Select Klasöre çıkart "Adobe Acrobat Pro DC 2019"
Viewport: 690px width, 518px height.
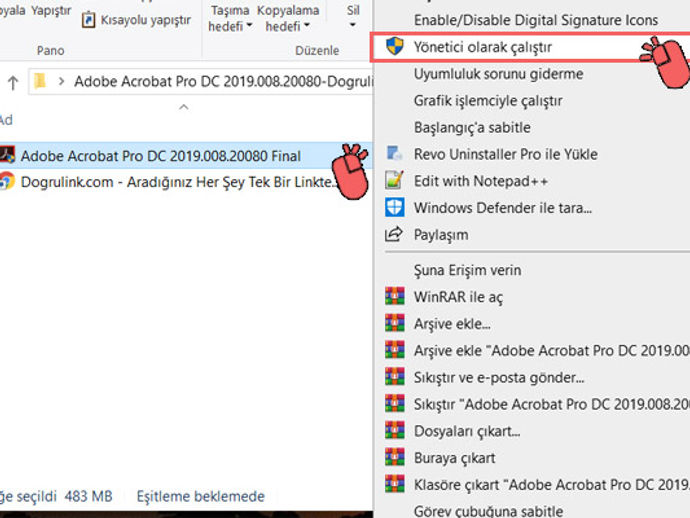[552, 485]
